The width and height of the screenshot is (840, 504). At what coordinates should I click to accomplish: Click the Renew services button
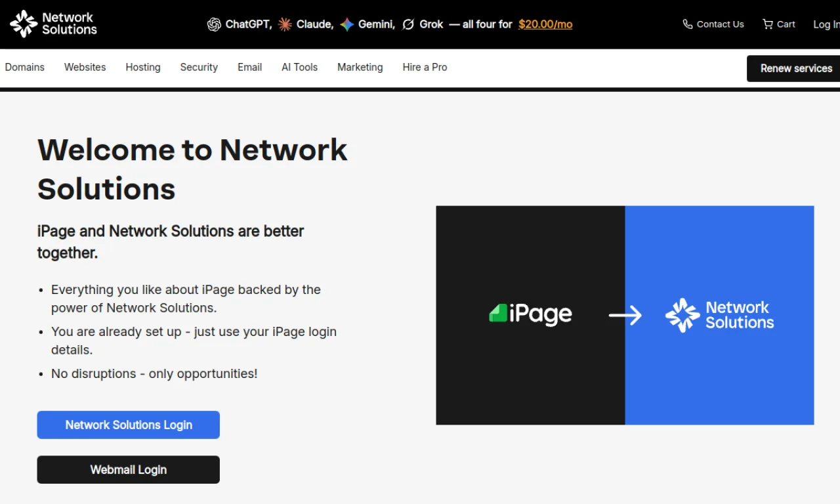tap(793, 68)
